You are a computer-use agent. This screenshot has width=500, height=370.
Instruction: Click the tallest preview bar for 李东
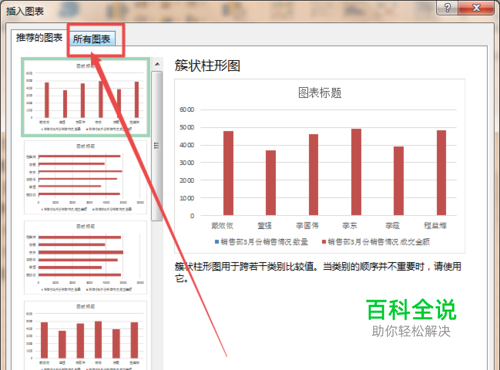[356, 172]
